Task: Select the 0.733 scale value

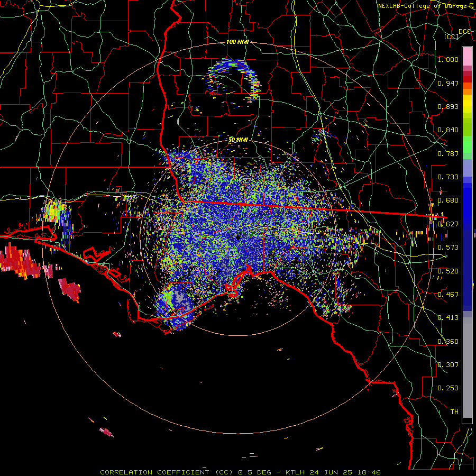Action: [448, 177]
